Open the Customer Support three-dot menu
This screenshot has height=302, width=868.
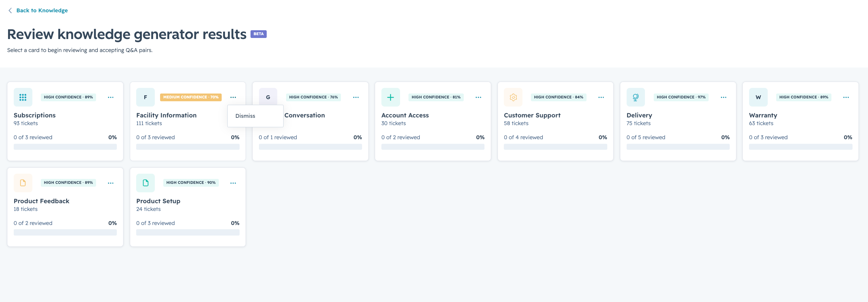(601, 97)
